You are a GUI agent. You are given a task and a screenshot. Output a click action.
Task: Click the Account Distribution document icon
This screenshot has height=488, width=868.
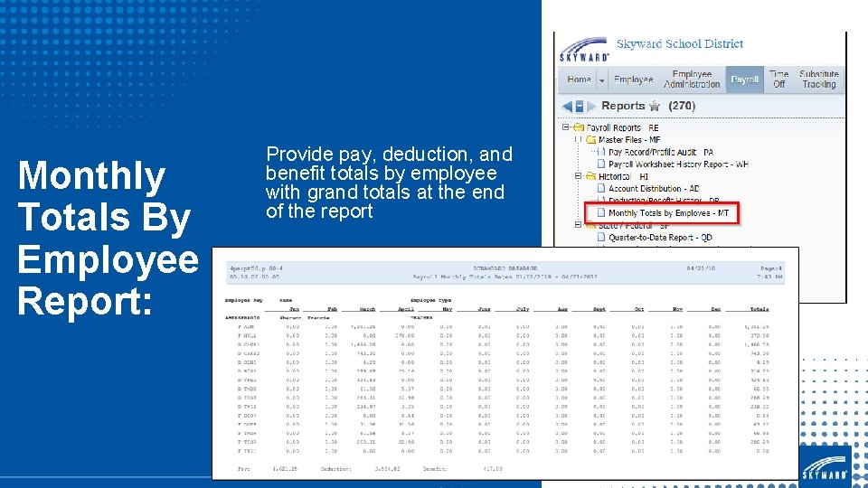coord(601,188)
